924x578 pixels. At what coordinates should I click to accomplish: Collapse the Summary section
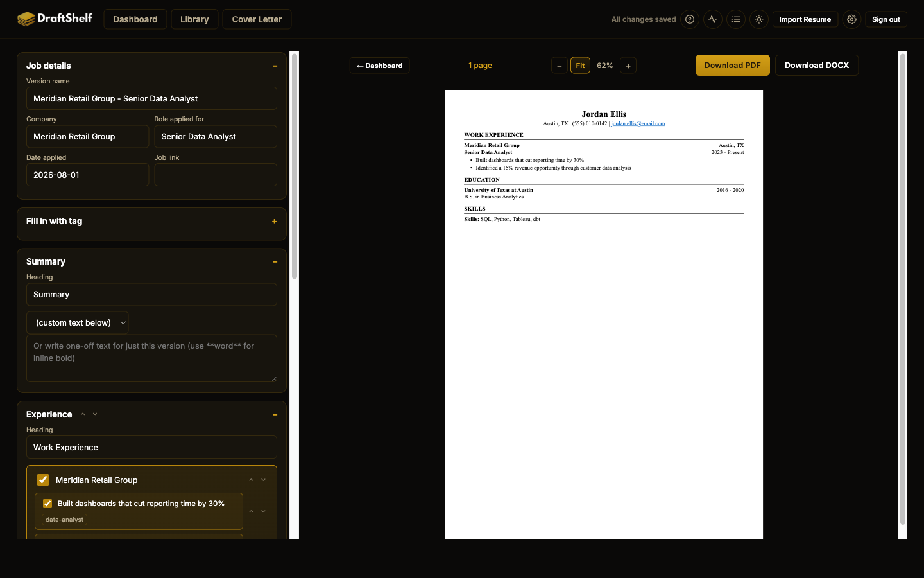click(x=275, y=261)
